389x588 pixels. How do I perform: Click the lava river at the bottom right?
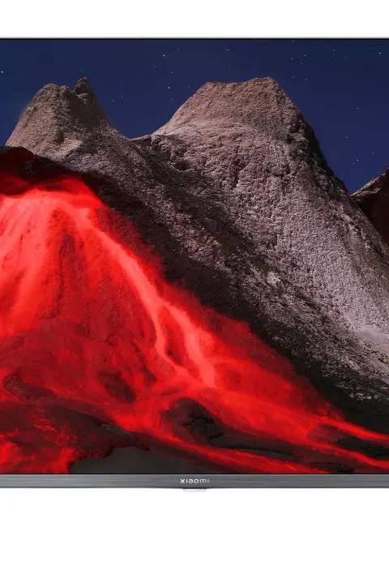coord(337,446)
